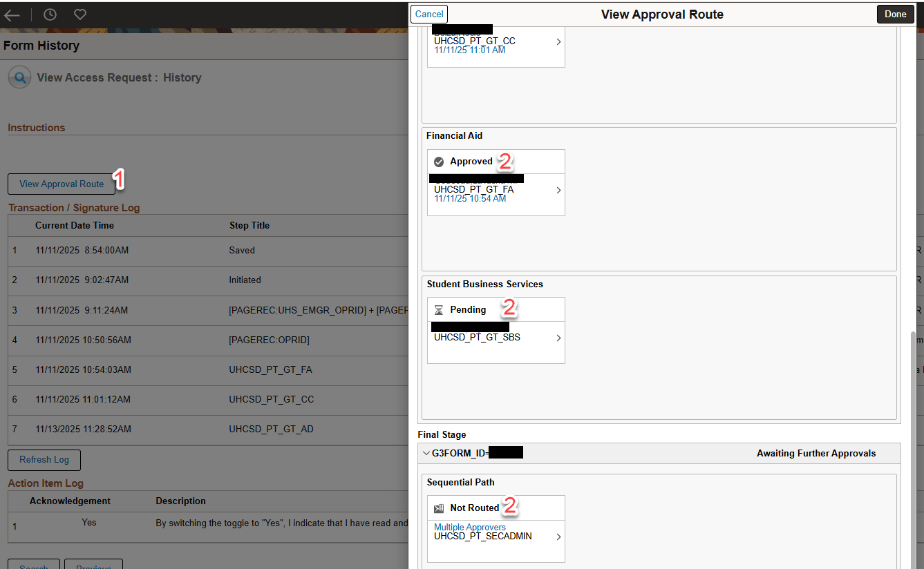
Task: Expand approver details for UHCSD_PT_GT_CC
Action: 558,41
